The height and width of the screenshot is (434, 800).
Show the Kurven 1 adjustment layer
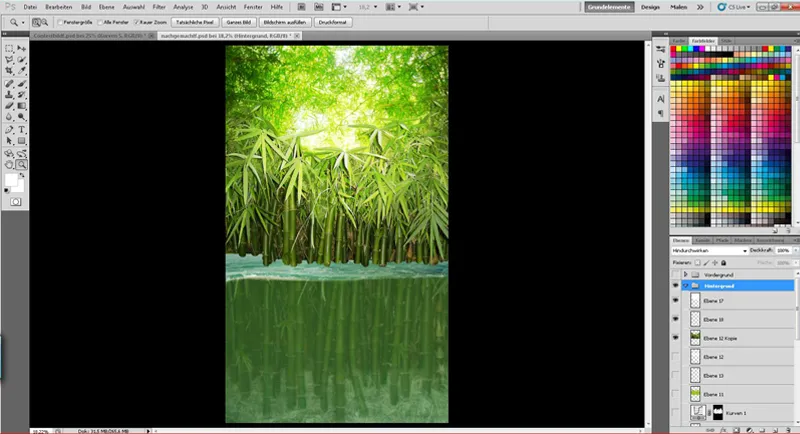(x=676, y=413)
